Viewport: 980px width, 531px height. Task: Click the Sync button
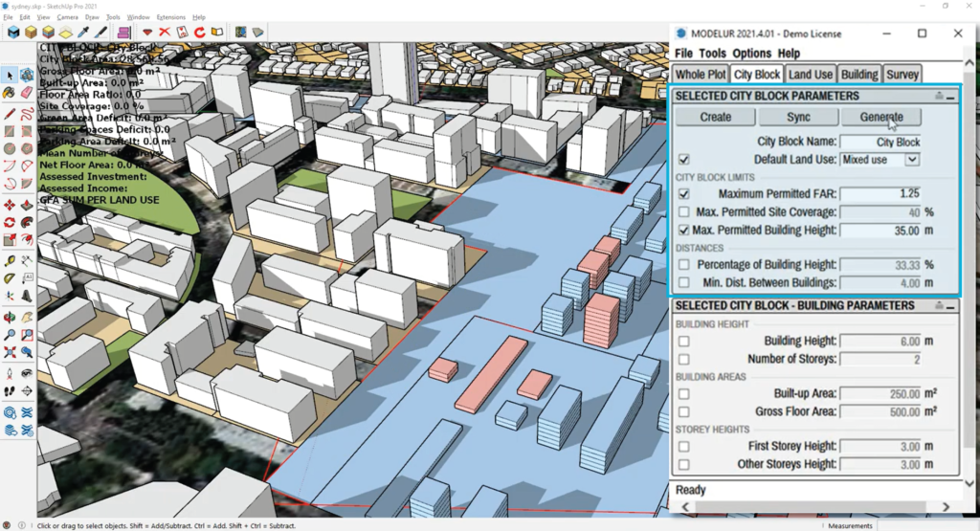point(798,117)
